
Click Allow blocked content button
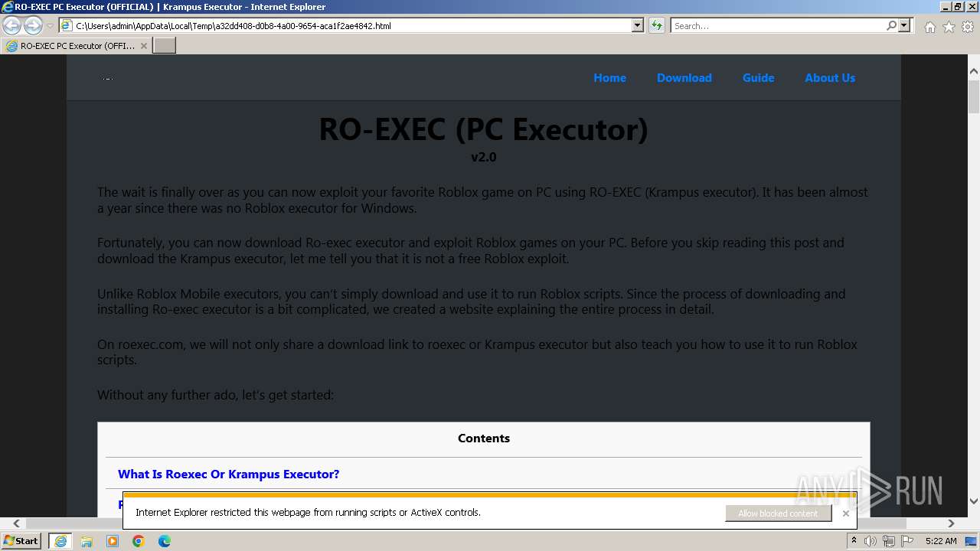778,514
